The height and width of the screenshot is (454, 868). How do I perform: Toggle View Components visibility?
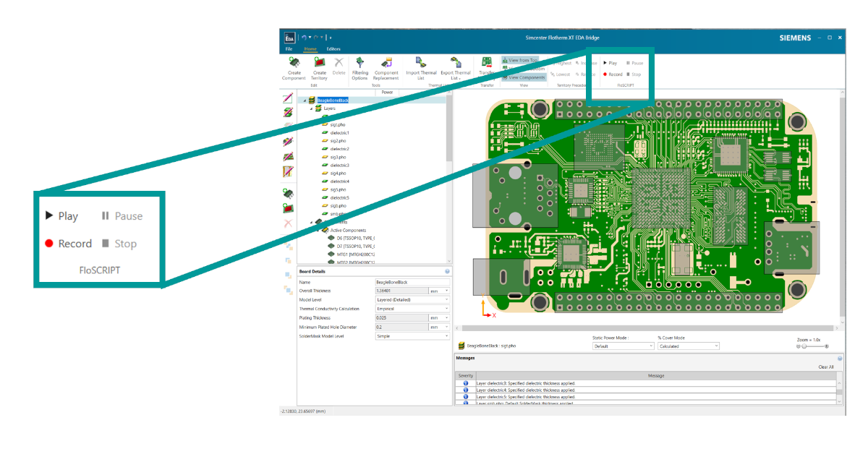pos(524,77)
